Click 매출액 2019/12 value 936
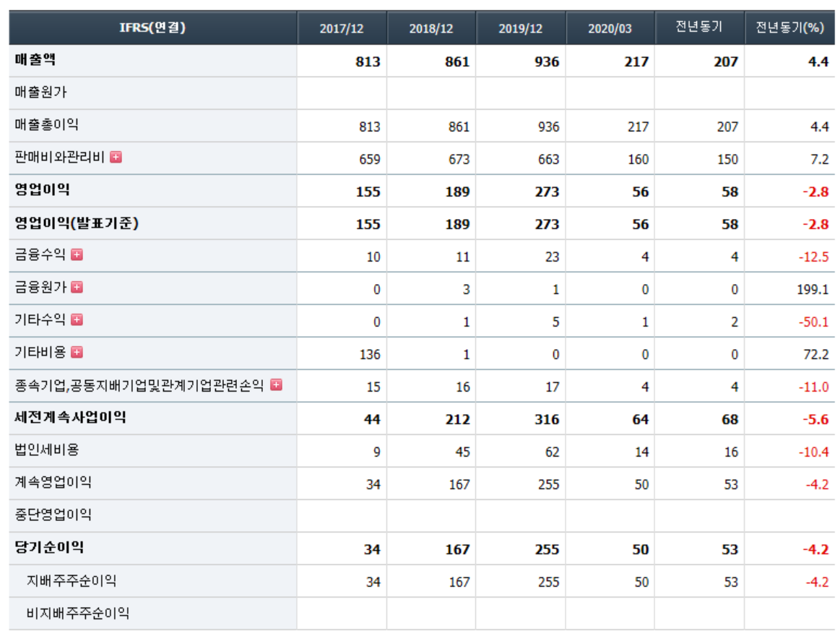The width and height of the screenshot is (840, 641). pos(547,61)
